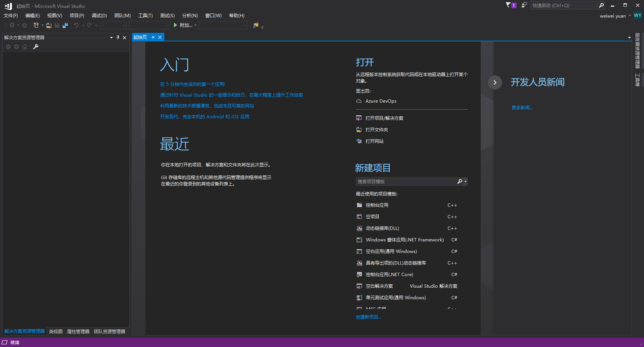Open the solution platforms combo box

149,25
